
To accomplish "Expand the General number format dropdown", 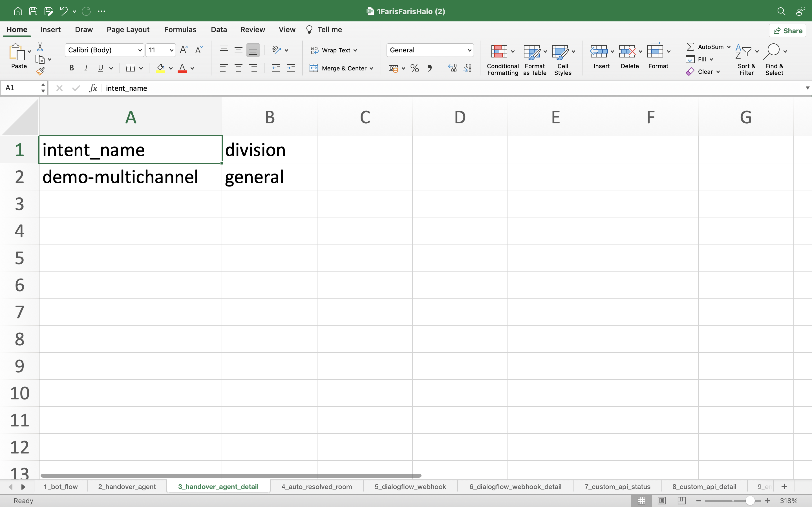I will click(x=469, y=50).
